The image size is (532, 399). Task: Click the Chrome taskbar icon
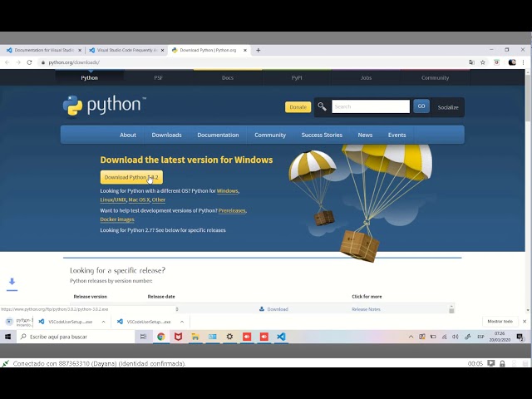coord(161,337)
